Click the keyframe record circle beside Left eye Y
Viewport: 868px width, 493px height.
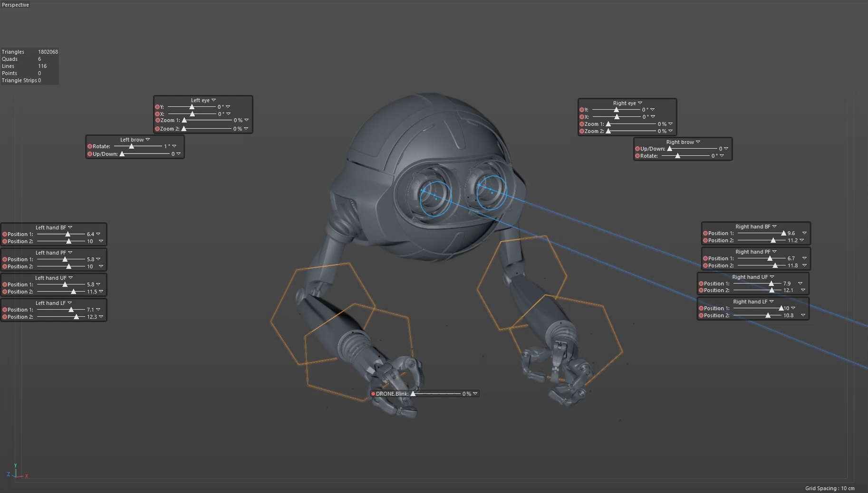[x=157, y=107]
